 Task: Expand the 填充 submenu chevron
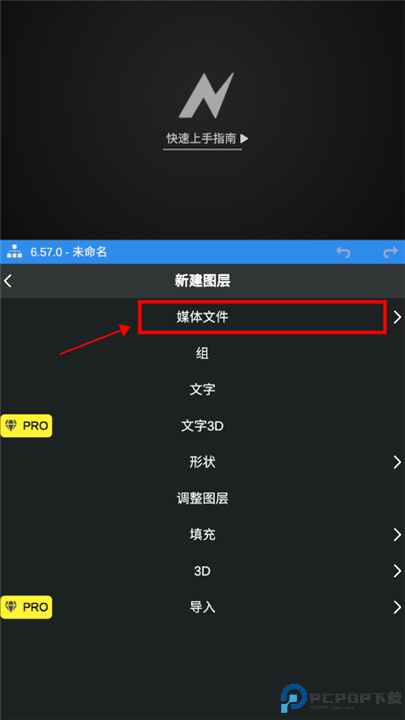click(x=397, y=534)
